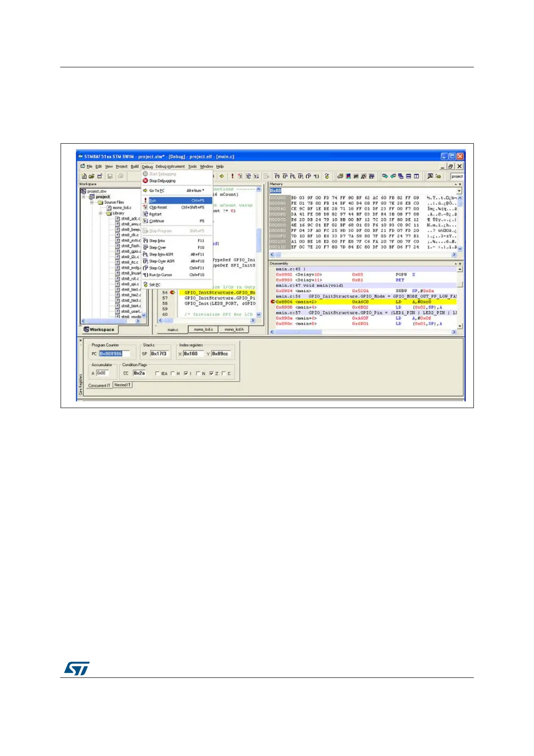Click the Memory panel vertical scrollbar down arrow
The height and width of the screenshot is (756, 534).
pos(460,248)
